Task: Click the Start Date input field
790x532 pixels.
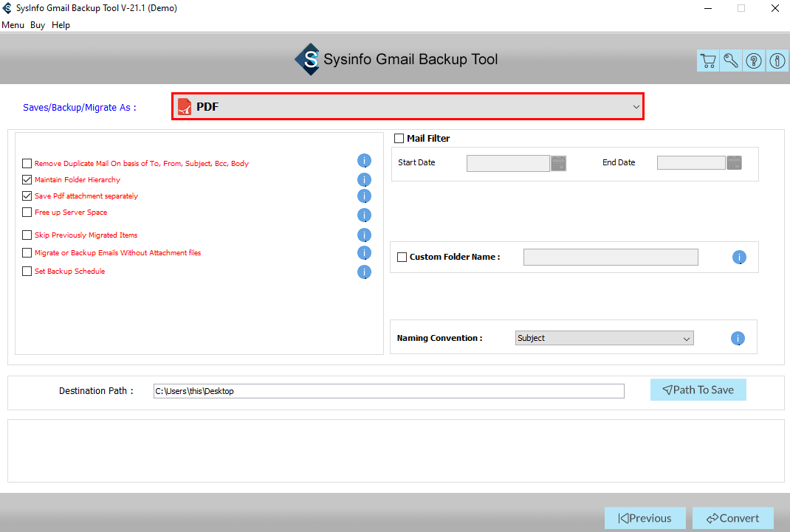Action: pos(508,163)
